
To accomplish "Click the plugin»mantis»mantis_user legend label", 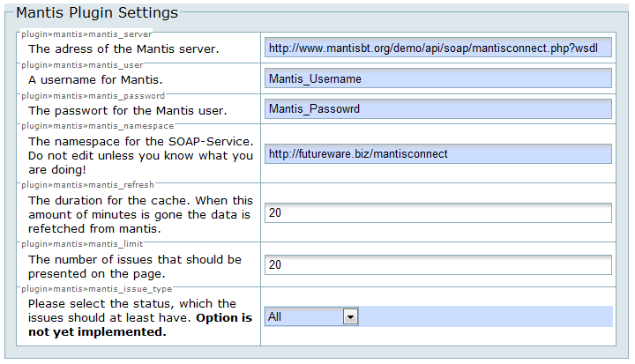I will click(x=82, y=64).
